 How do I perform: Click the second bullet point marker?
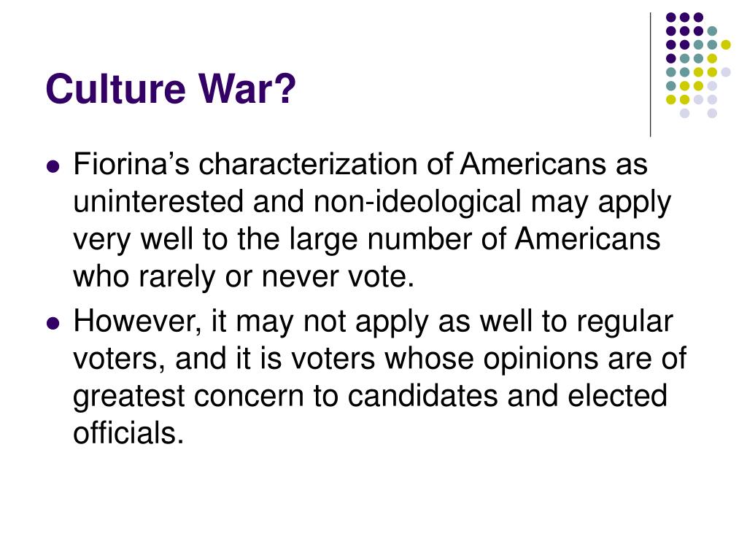pos(53,324)
